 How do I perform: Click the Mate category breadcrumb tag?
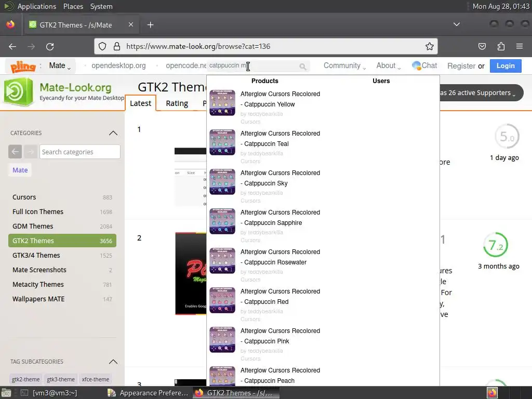click(x=20, y=170)
